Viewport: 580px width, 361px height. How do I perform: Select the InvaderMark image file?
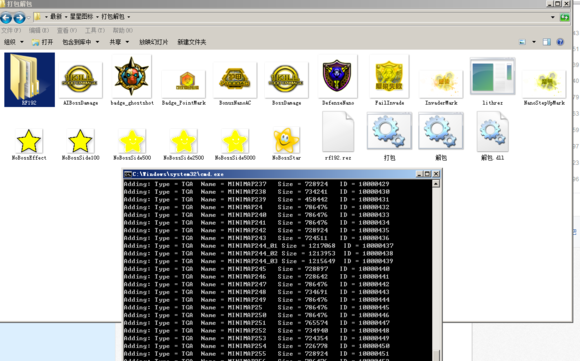point(441,88)
